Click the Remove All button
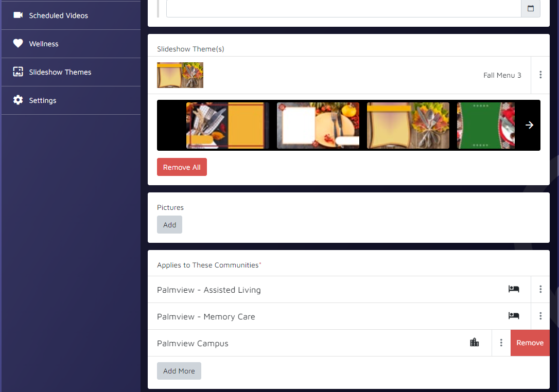The width and height of the screenshot is (559, 392). (182, 167)
